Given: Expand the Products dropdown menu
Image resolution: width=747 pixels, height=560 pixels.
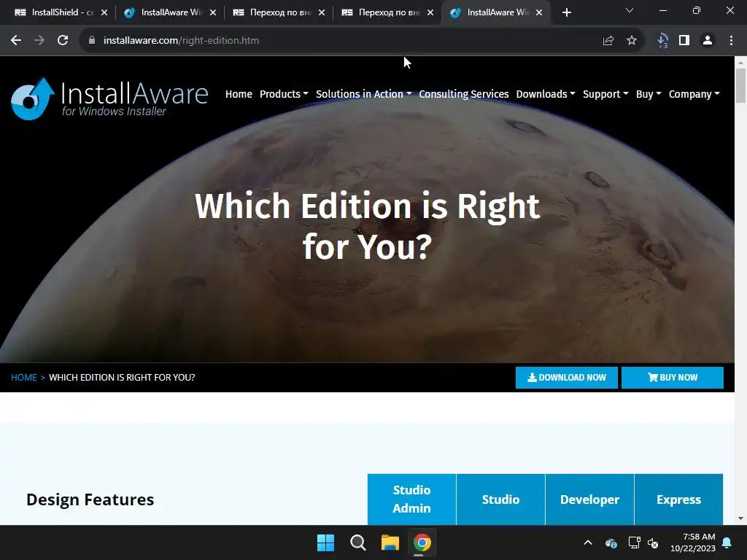Looking at the screenshot, I should (x=284, y=94).
